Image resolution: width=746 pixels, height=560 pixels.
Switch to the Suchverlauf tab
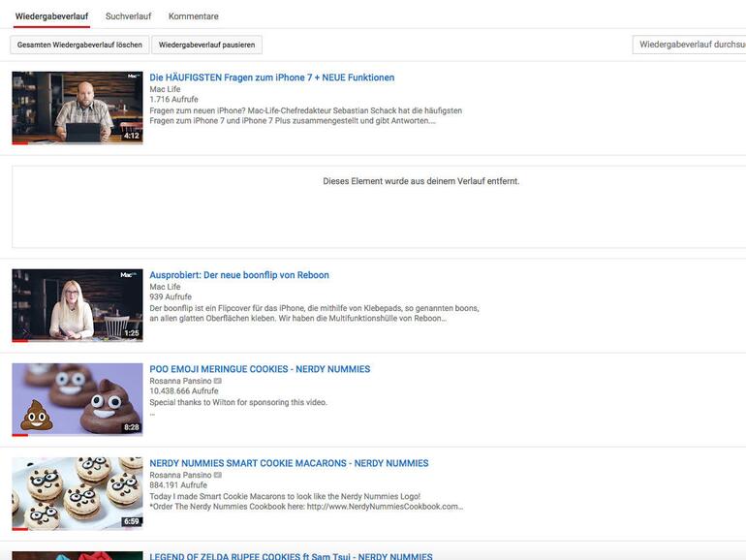[x=128, y=16]
